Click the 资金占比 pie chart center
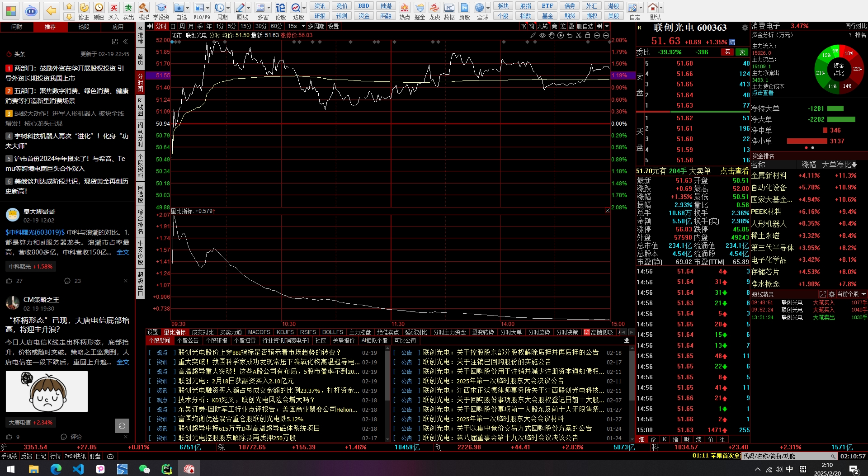Viewport: 868px width, 476px height. click(x=839, y=69)
